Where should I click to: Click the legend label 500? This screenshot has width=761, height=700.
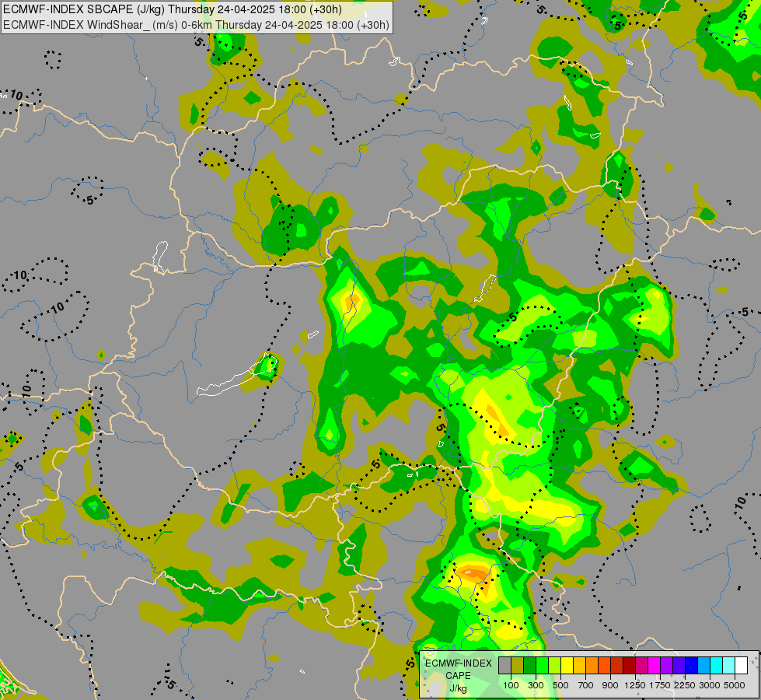(560, 685)
